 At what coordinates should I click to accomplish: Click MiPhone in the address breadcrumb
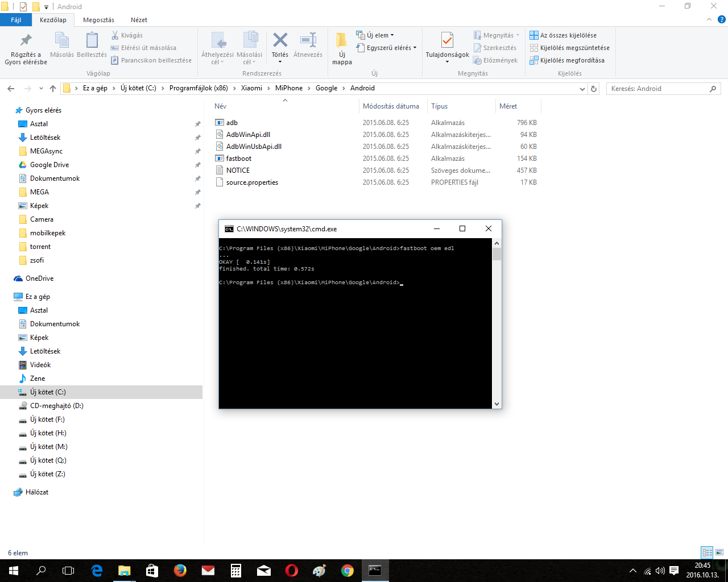[x=288, y=88]
